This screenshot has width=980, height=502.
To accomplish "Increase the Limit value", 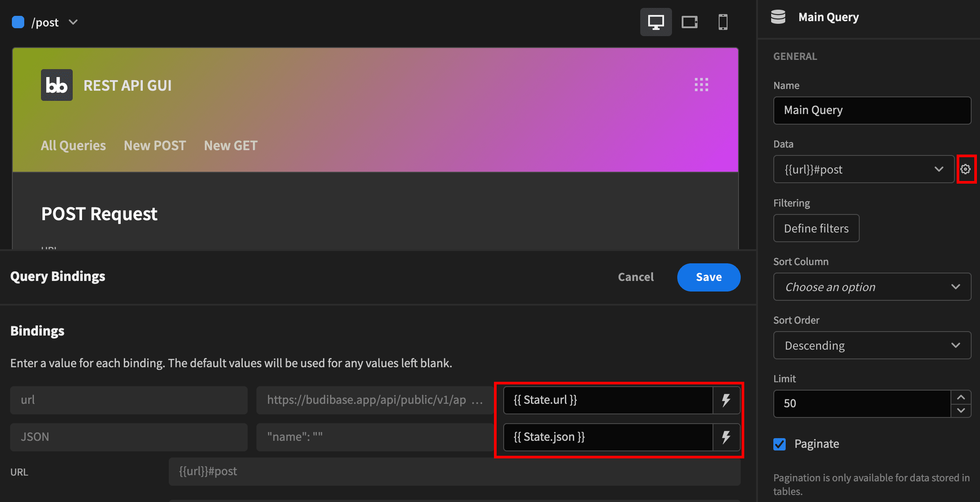I will [961, 397].
